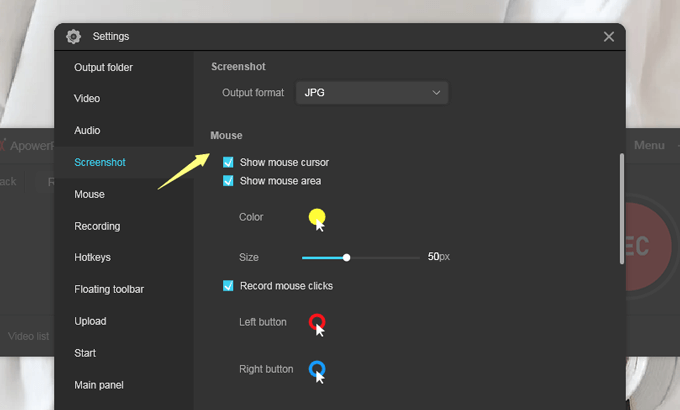Click the red Left button color icon
The image size is (680, 410).
pyautogui.click(x=317, y=322)
